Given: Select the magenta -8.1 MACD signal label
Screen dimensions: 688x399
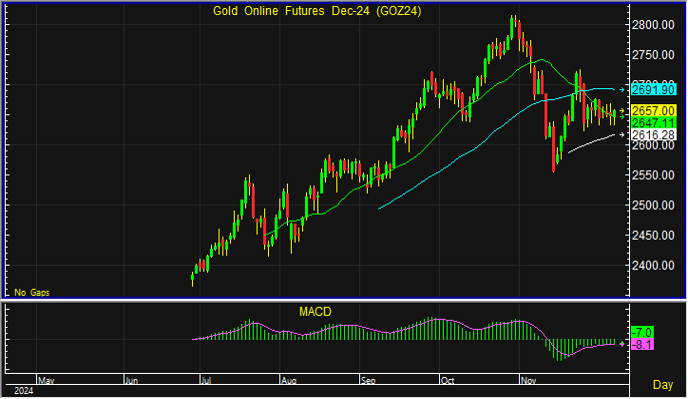Looking at the screenshot, I should (642, 345).
